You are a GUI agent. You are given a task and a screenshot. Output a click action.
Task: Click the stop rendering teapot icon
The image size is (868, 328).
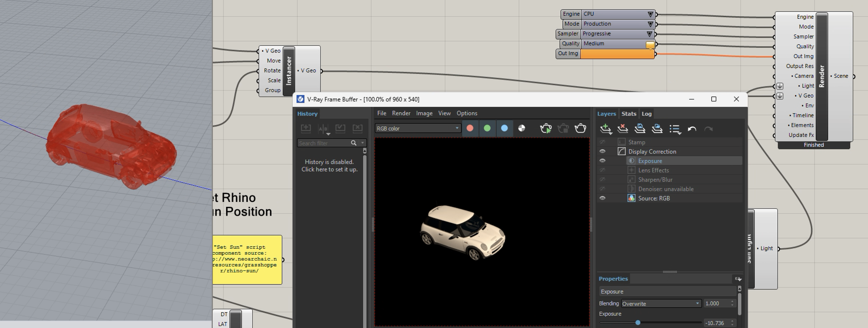point(563,128)
